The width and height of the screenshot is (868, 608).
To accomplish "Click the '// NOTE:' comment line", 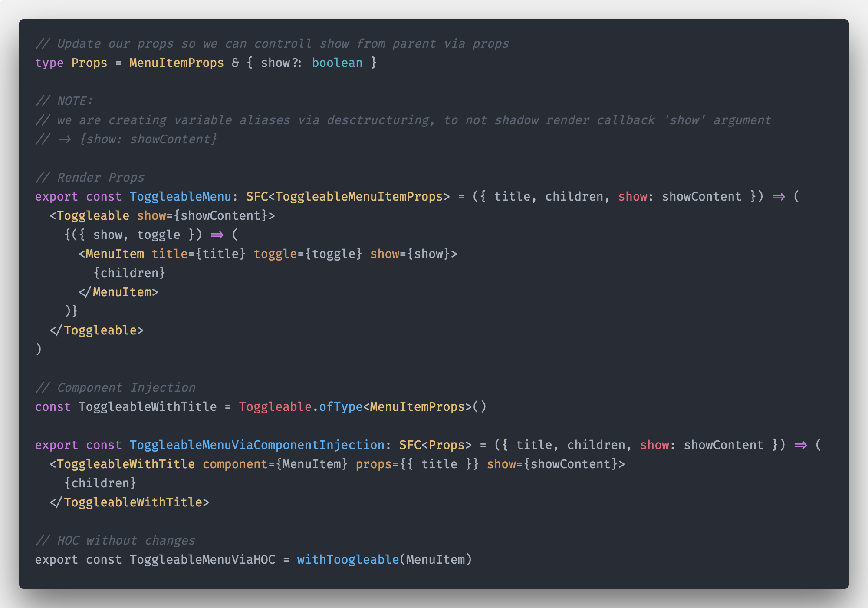I will pos(64,101).
